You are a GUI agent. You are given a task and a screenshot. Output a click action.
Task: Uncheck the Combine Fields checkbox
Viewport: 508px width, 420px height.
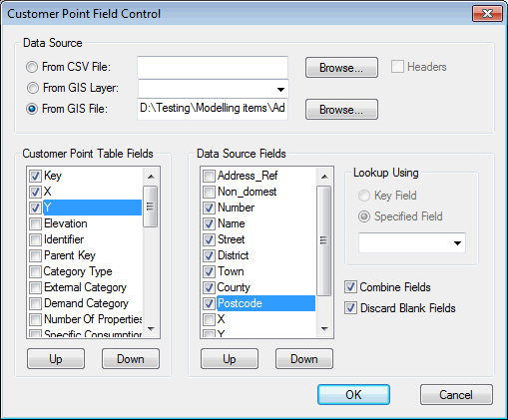350,287
